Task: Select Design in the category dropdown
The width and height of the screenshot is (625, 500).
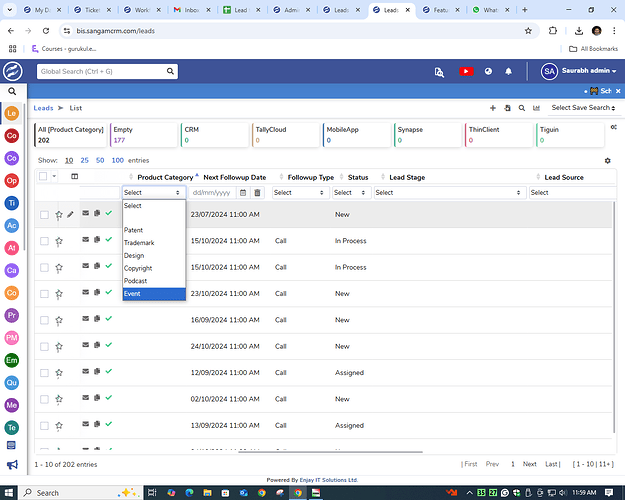Action: [x=154, y=256]
